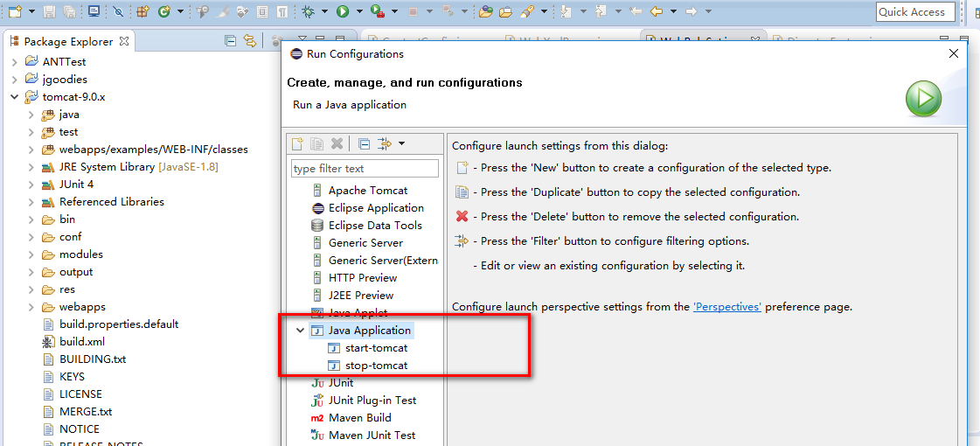Viewport: 980px width, 446px height.
Task: Select JUnit Plug-in Test configuration type
Action: click(x=372, y=401)
